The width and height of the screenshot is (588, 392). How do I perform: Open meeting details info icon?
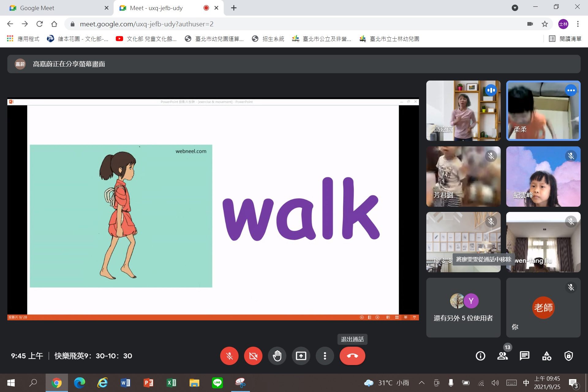[x=481, y=356]
